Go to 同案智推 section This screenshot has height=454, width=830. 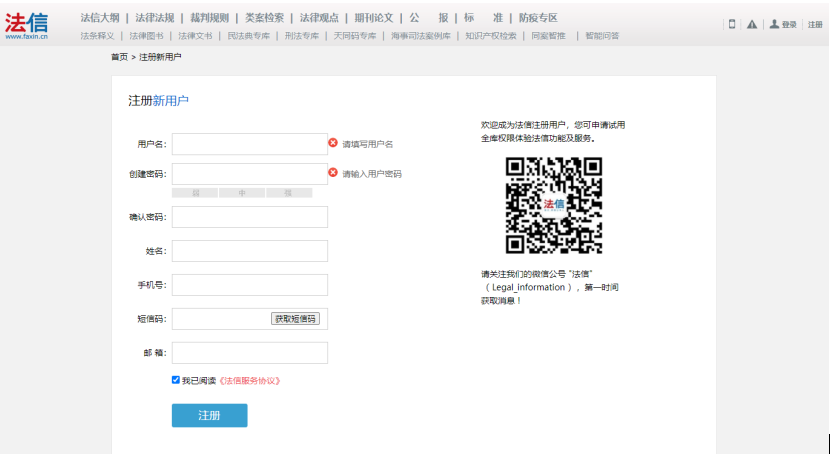coord(548,36)
